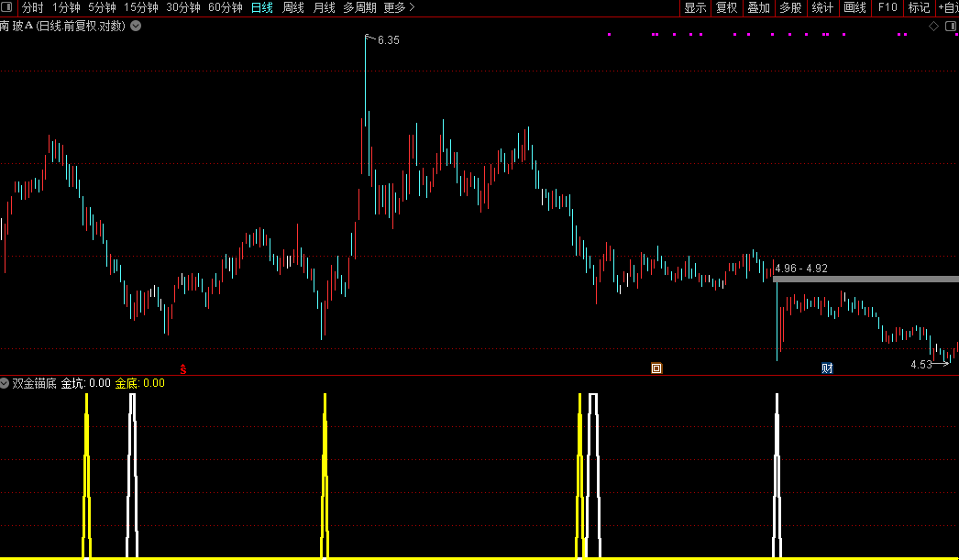The width and height of the screenshot is (959, 560).
Task: Select the 周线 weekly chart tab
Action: [x=293, y=7]
